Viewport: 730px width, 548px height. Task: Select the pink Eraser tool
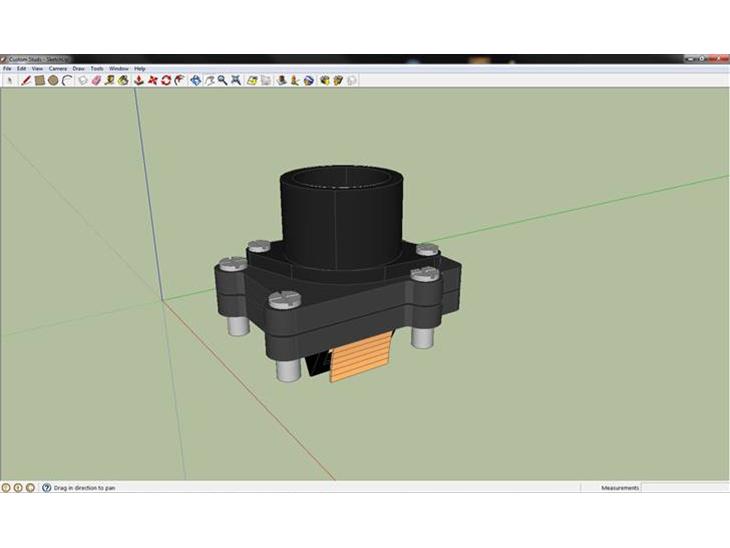[x=96, y=80]
